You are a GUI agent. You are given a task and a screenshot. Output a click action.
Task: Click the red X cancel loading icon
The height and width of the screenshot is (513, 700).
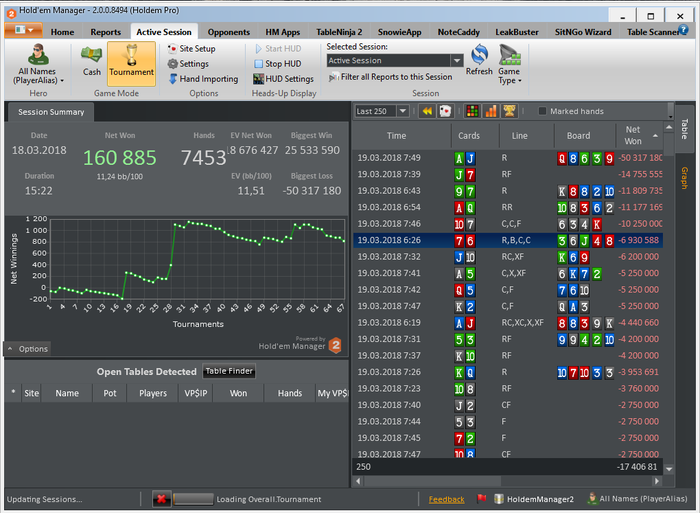tap(162, 499)
